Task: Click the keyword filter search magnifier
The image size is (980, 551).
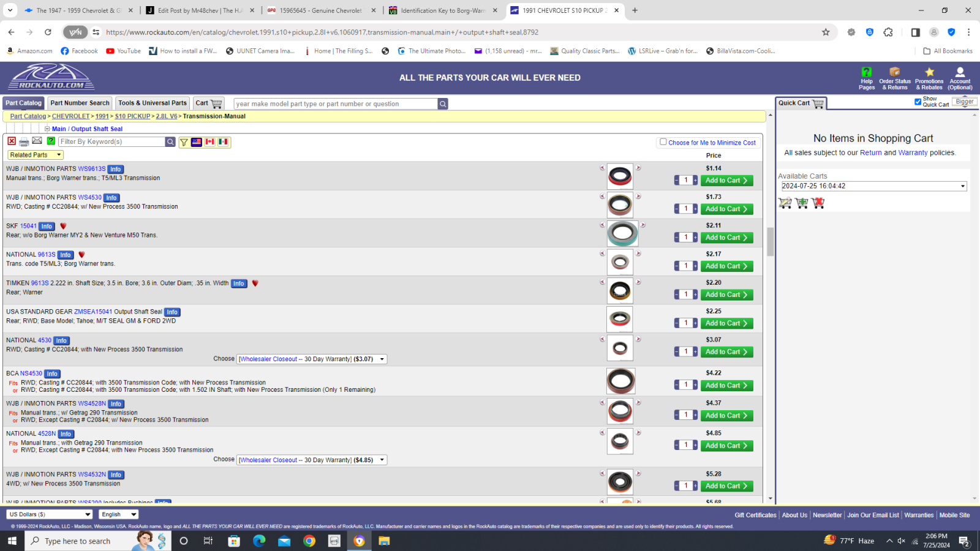Action: click(x=170, y=141)
